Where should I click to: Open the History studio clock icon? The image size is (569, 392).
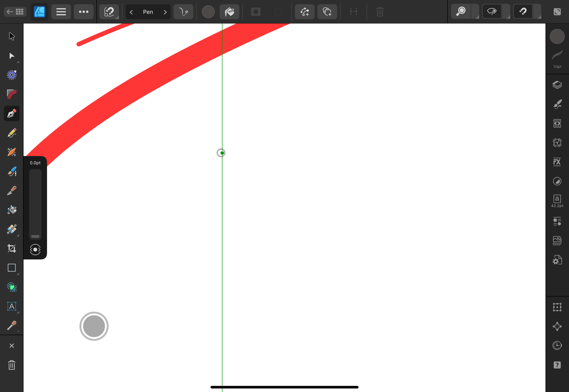[x=557, y=345]
